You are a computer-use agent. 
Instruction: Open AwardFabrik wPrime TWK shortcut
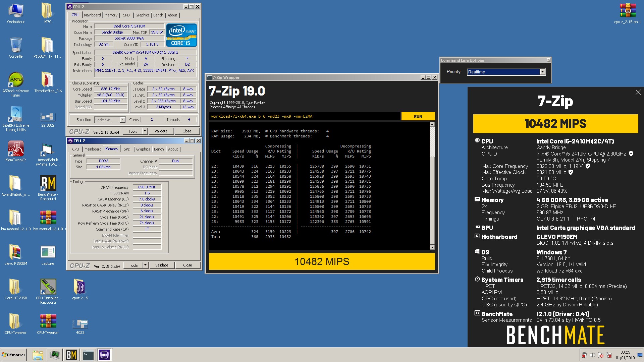click(x=48, y=154)
